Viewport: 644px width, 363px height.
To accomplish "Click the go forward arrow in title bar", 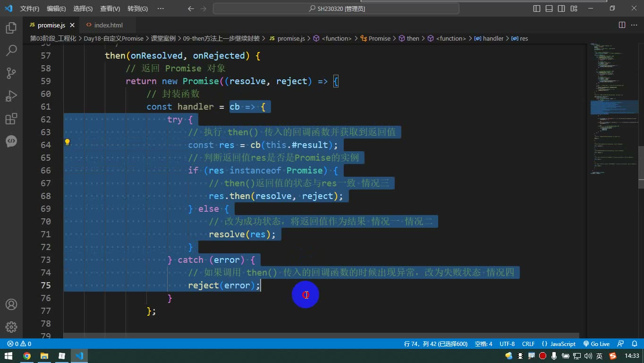I will [203, 9].
